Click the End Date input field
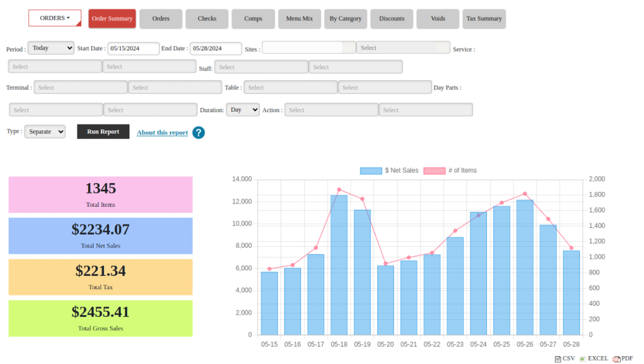644x364 pixels. point(216,48)
